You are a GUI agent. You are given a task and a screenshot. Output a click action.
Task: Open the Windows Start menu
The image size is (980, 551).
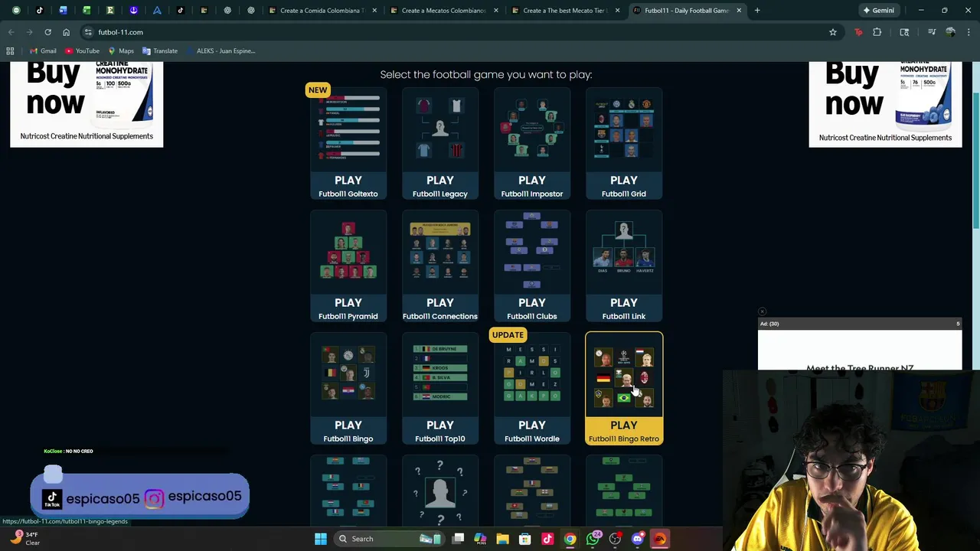[x=321, y=539]
